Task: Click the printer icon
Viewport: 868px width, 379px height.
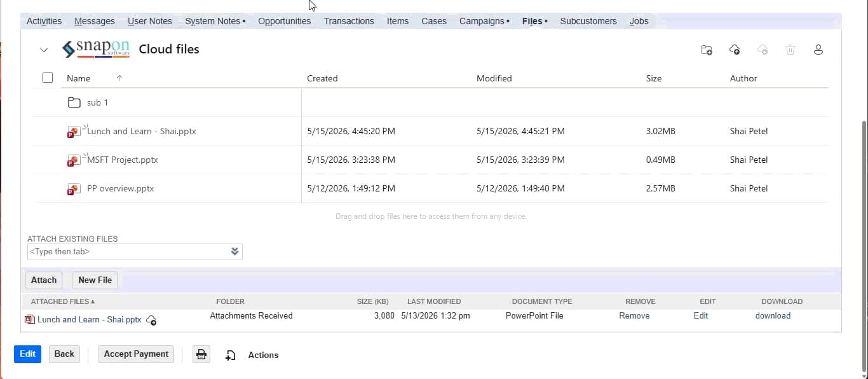Action: point(201,355)
